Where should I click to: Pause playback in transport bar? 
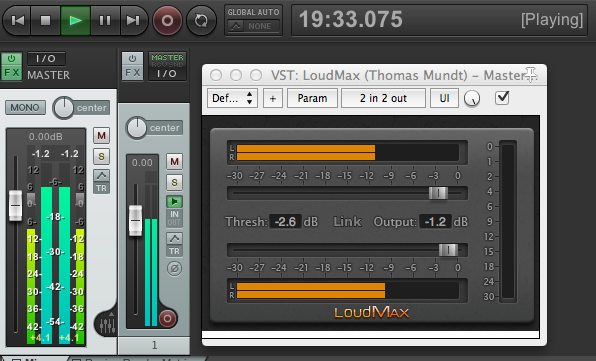(105, 20)
